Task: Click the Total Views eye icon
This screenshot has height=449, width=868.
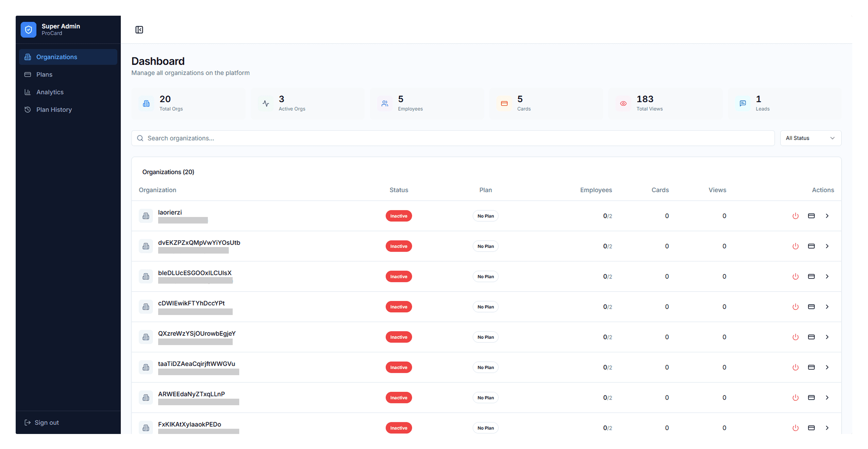Action: 623,103
